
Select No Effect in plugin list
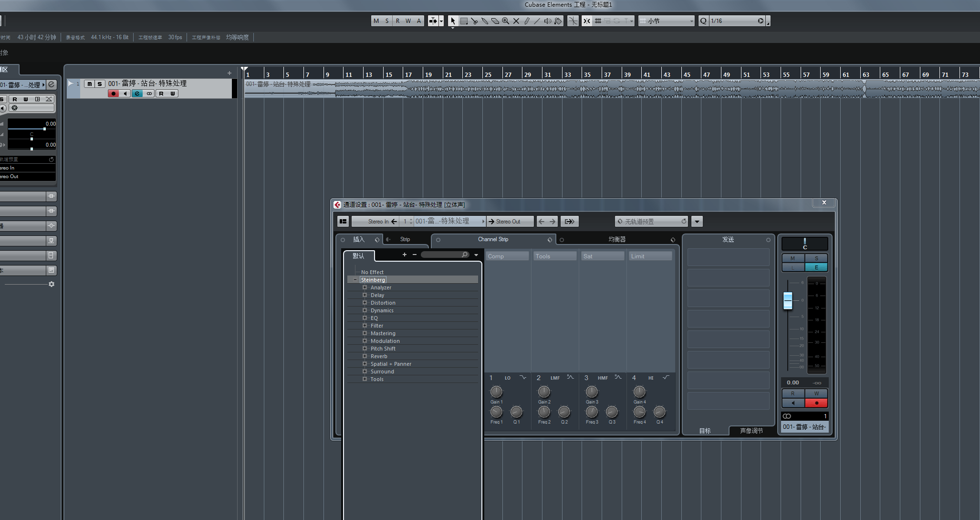pos(372,272)
